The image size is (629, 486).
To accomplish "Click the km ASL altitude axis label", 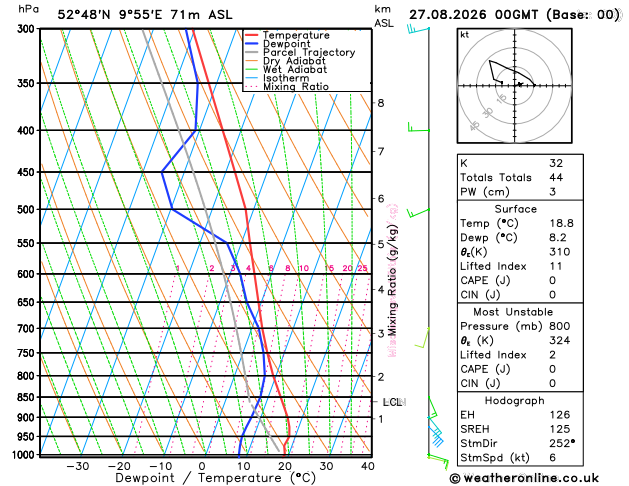I will 384,16.
